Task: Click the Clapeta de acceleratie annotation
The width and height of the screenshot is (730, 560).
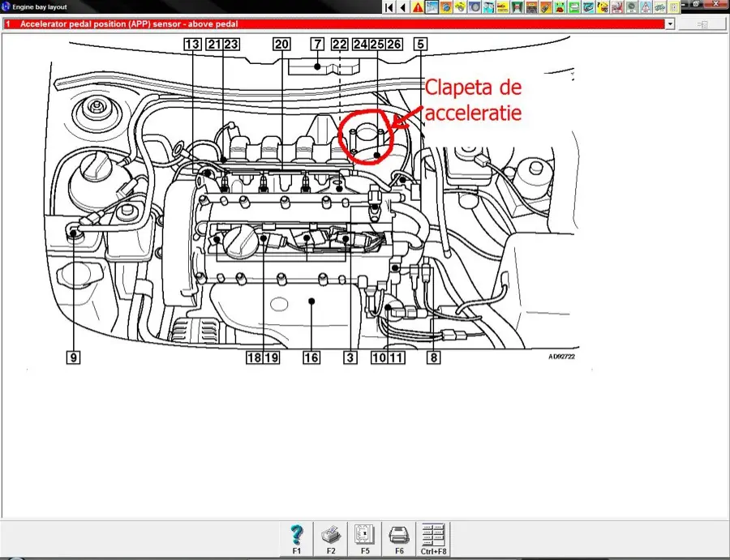Action: coord(473,100)
